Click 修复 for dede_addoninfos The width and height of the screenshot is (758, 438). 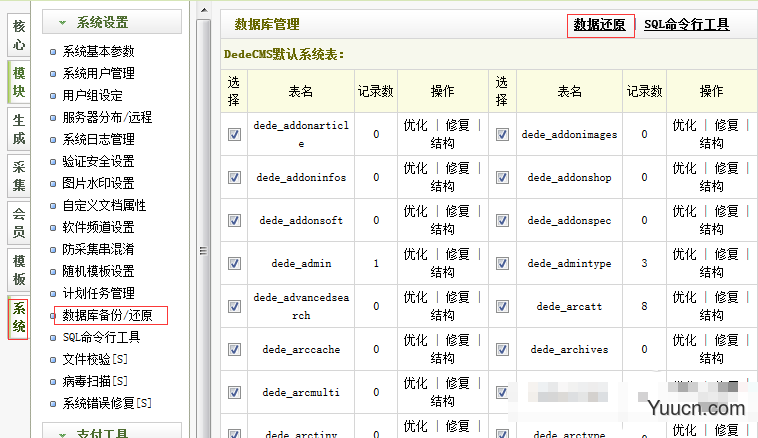(457, 168)
